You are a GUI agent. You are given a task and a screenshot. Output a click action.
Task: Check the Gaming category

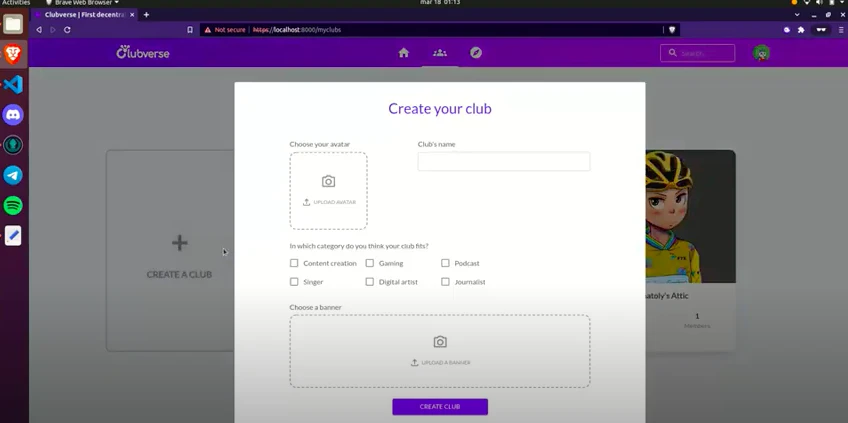(x=370, y=263)
